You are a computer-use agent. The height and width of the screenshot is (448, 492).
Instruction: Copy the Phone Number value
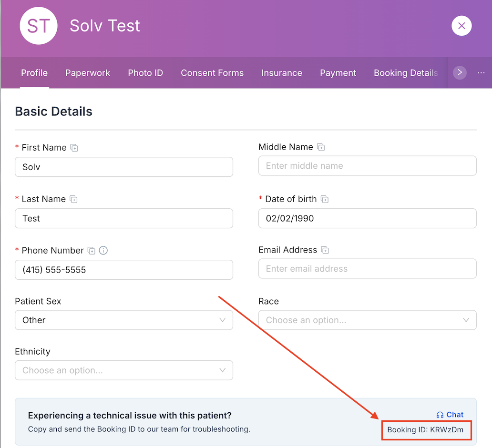pos(92,251)
